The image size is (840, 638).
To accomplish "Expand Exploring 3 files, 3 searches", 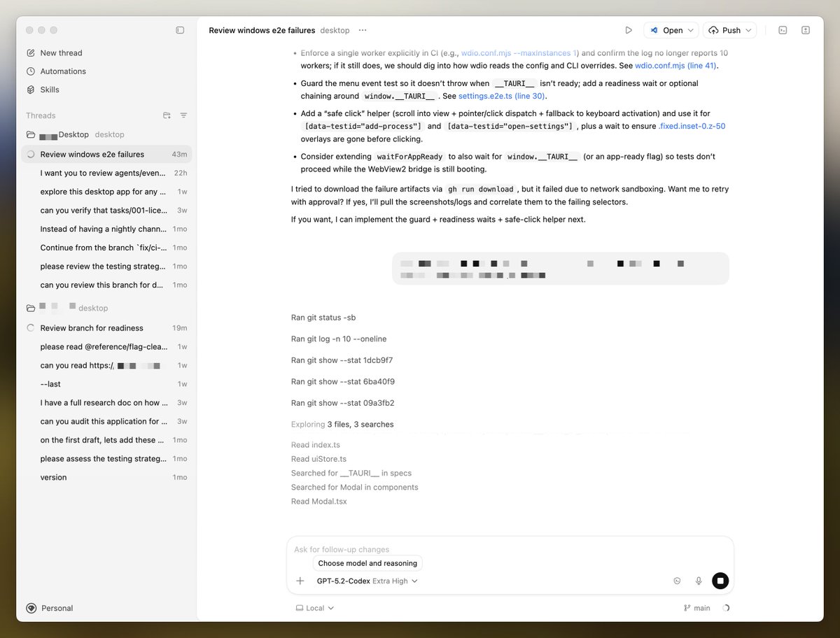I will [342, 425].
